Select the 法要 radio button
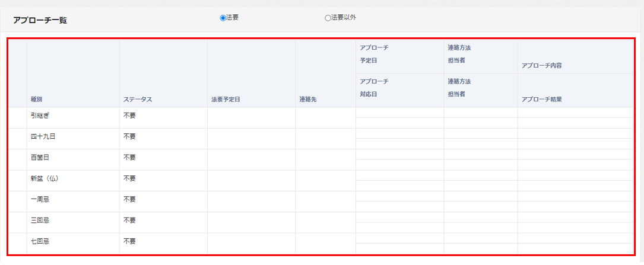The image size is (644, 265). (223, 18)
